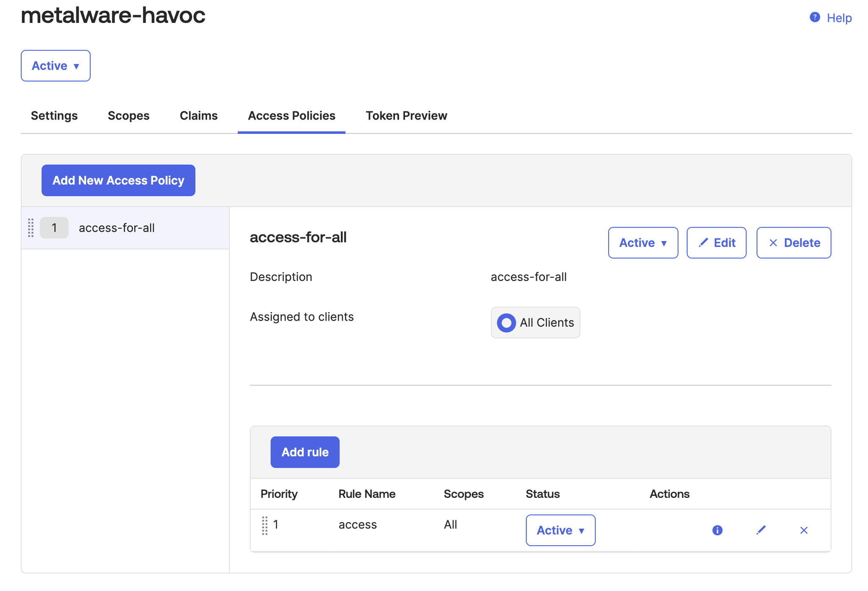This screenshot has width=868, height=591.
Task: Click the pencil edit icon for access rule
Action: point(761,530)
